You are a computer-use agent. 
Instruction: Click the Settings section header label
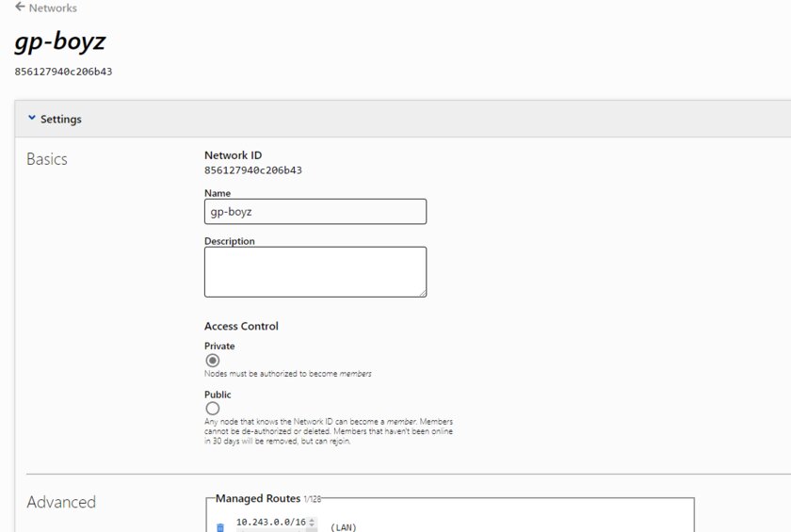pyautogui.click(x=61, y=119)
